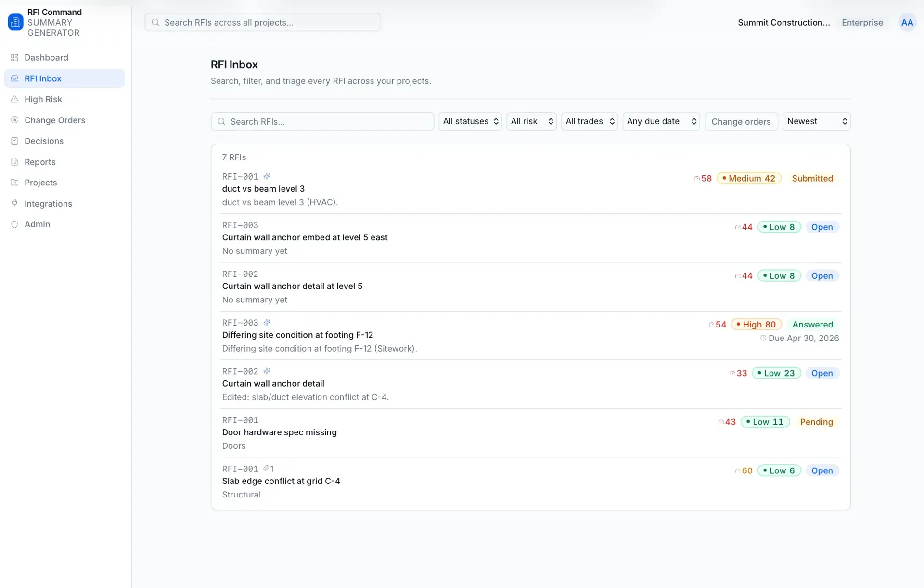Click the Dashboard grid icon in sidebar

coord(14,58)
